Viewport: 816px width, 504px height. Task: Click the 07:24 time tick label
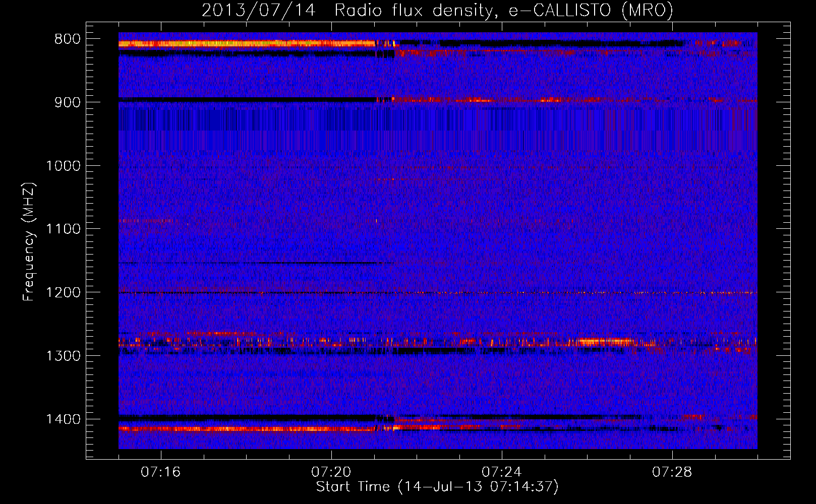[502, 472]
